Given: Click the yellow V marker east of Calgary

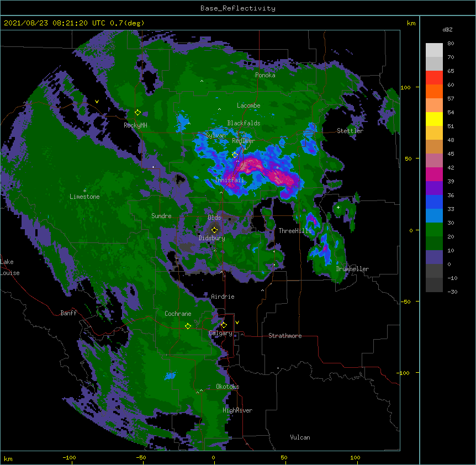Looking at the screenshot, I should [237, 323].
